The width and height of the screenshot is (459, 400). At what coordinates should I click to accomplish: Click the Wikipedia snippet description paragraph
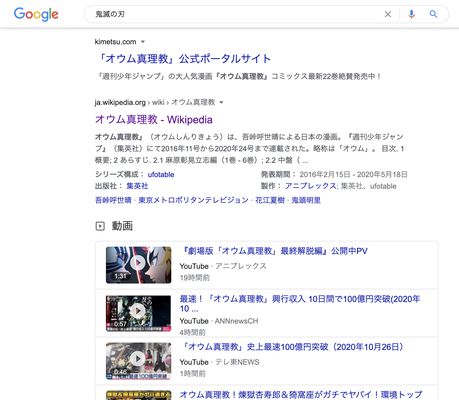click(250, 149)
